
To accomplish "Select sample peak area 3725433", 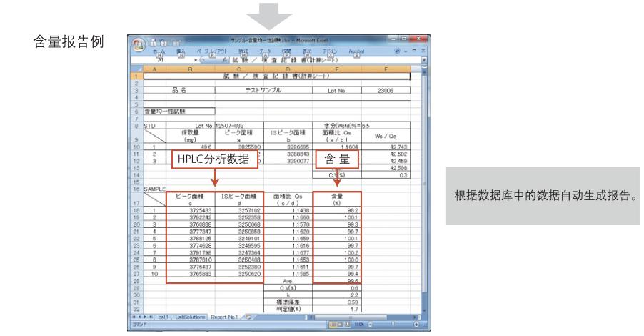I will click(x=190, y=210).
